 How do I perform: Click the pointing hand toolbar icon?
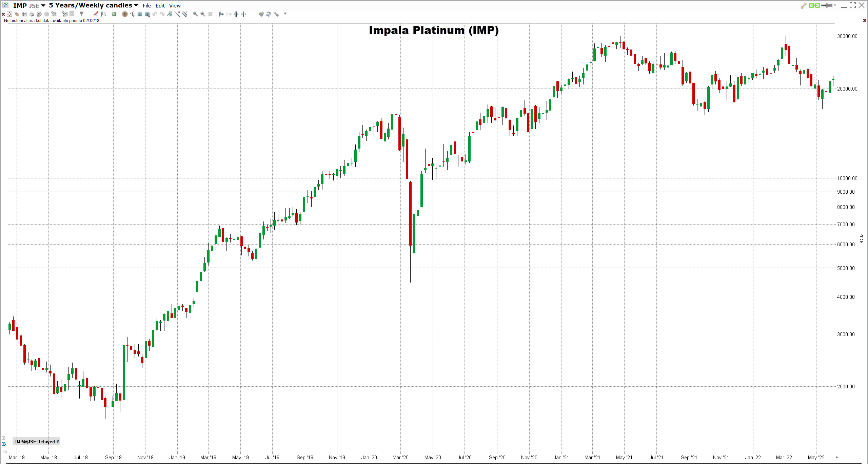point(17,14)
